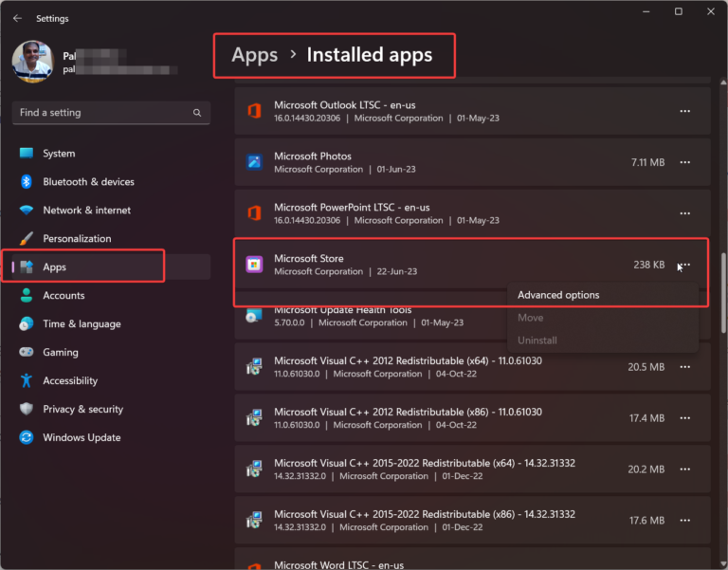The image size is (728, 570).
Task: Focus the Find a setting search box
Action: tap(111, 113)
